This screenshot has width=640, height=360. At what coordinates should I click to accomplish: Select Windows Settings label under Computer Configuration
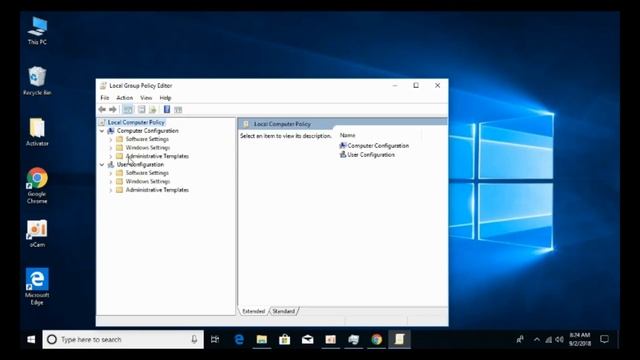click(148, 148)
